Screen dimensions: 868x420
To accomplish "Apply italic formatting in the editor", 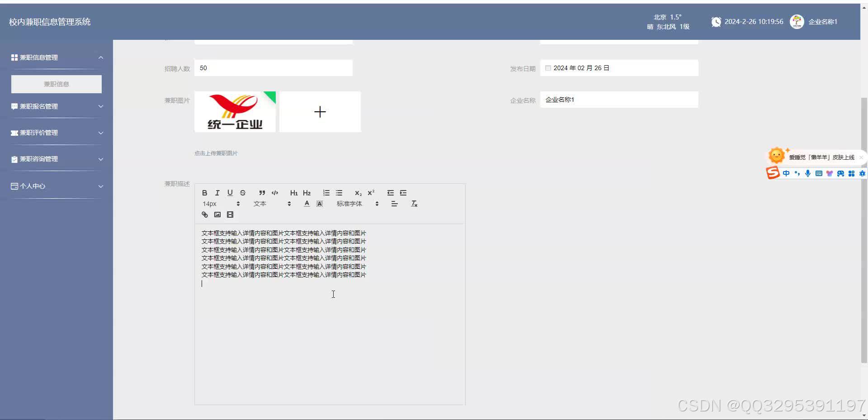I will coord(217,193).
